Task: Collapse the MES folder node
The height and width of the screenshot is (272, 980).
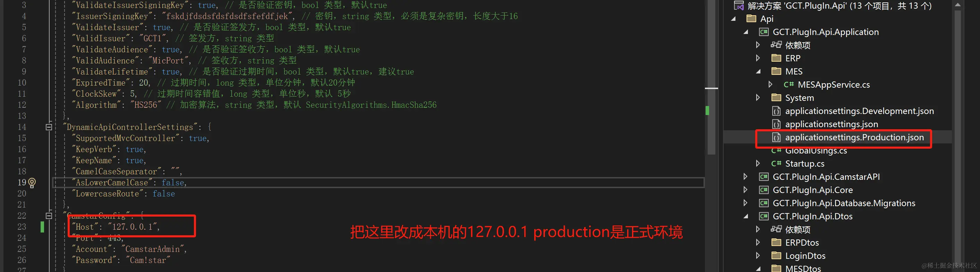Action: 758,71
